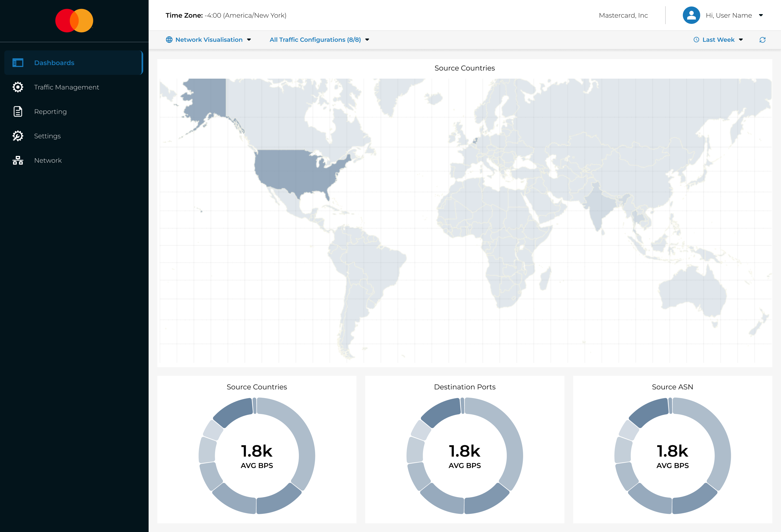The height and width of the screenshot is (532, 781).
Task: Click the Time Zone America/New York text
Action: (x=226, y=15)
